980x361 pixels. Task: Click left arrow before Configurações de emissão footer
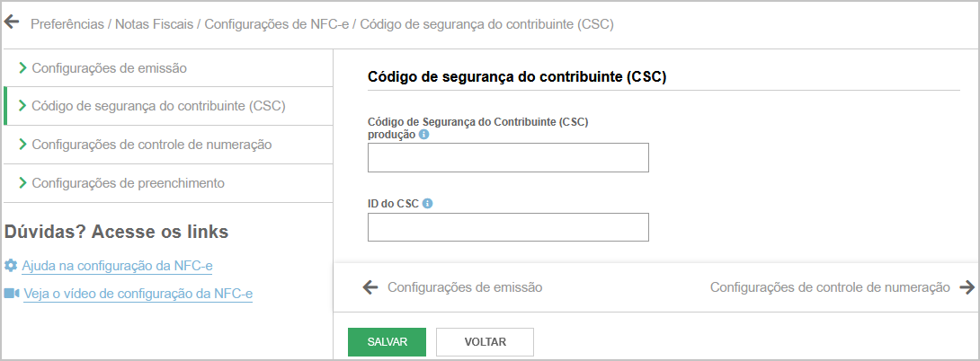click(x=370, y=287)
